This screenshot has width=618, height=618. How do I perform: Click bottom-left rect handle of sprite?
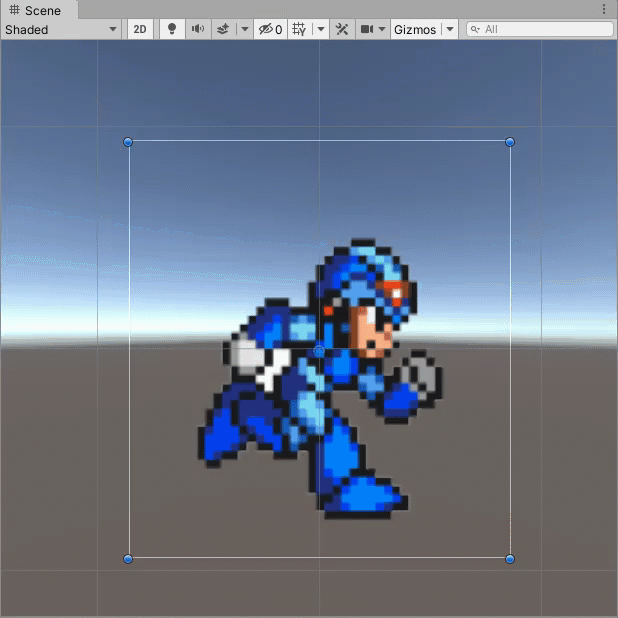(x=128, y=559)
